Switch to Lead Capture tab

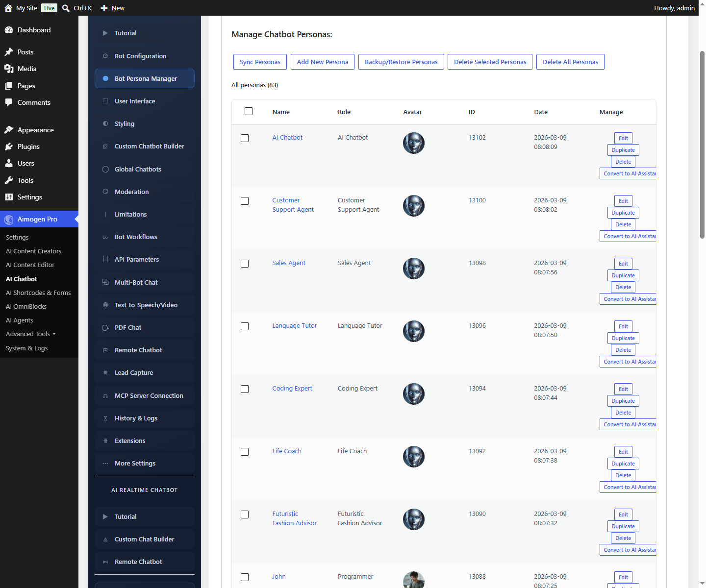(145, 372)
